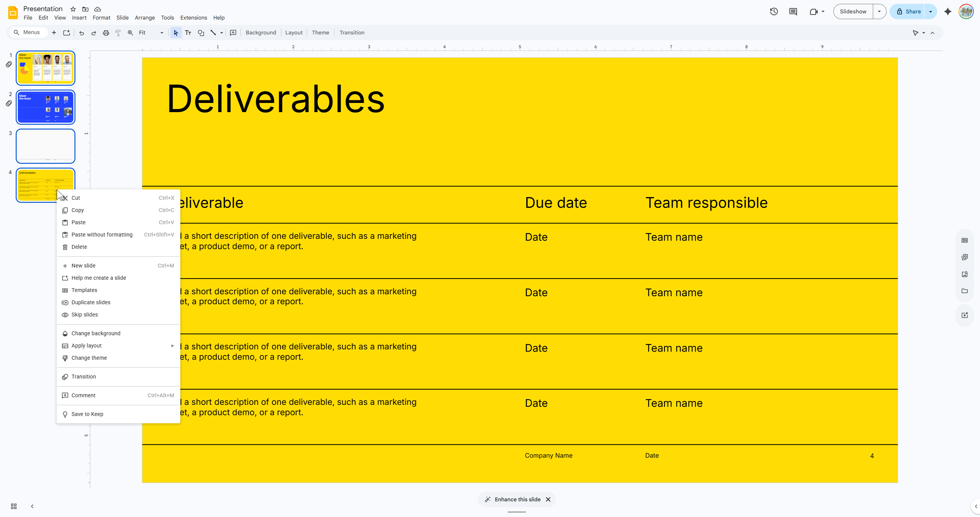The width and height of the screenshot is (980, 517).
Task: Open the pointer mode dropdown arrow
Action: 924,33
